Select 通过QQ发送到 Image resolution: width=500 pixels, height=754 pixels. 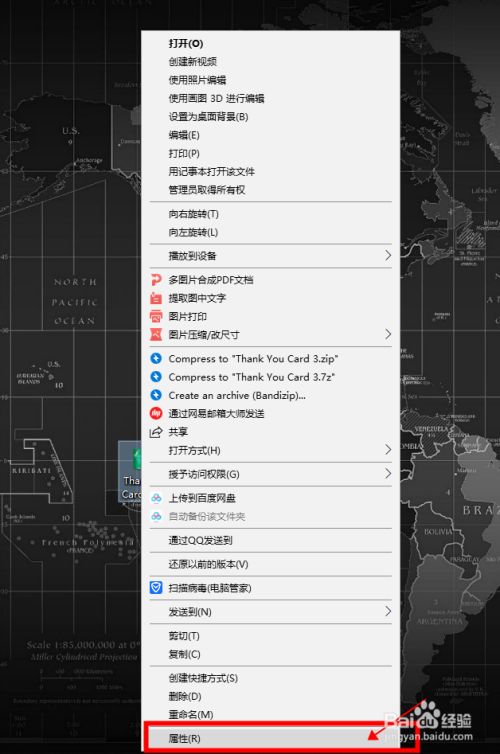(271, 540)
